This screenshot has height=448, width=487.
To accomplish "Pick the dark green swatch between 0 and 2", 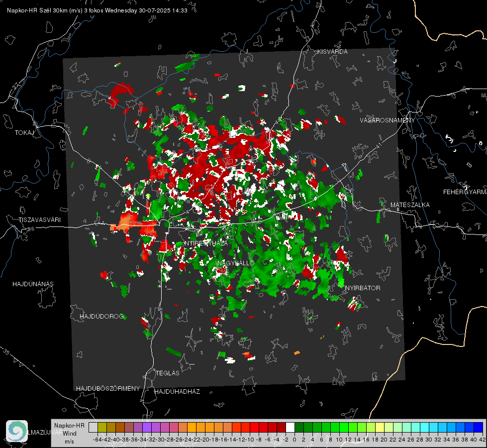I will click(x=299, y=427).
